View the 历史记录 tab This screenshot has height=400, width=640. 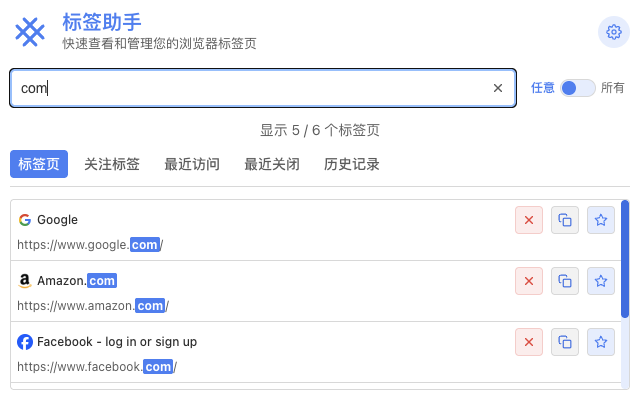[x=352, y=164]
